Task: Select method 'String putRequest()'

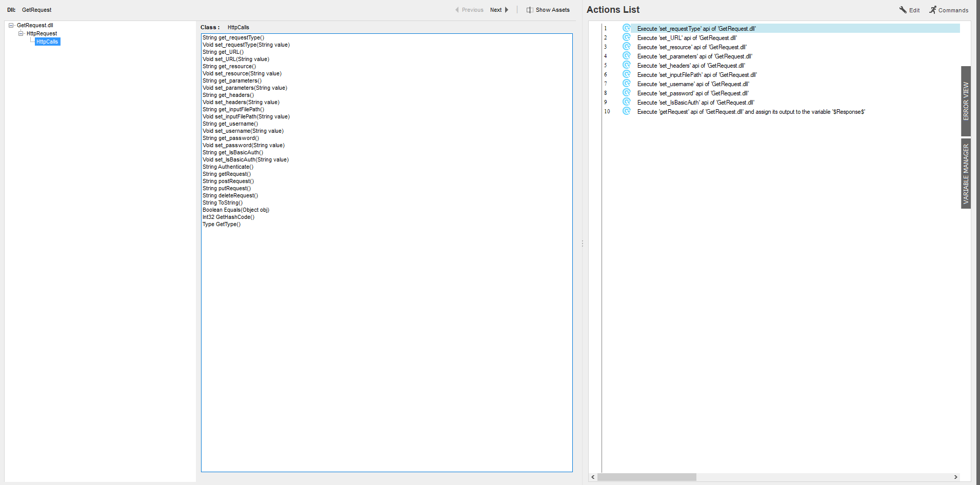Action: coord(227,188)
